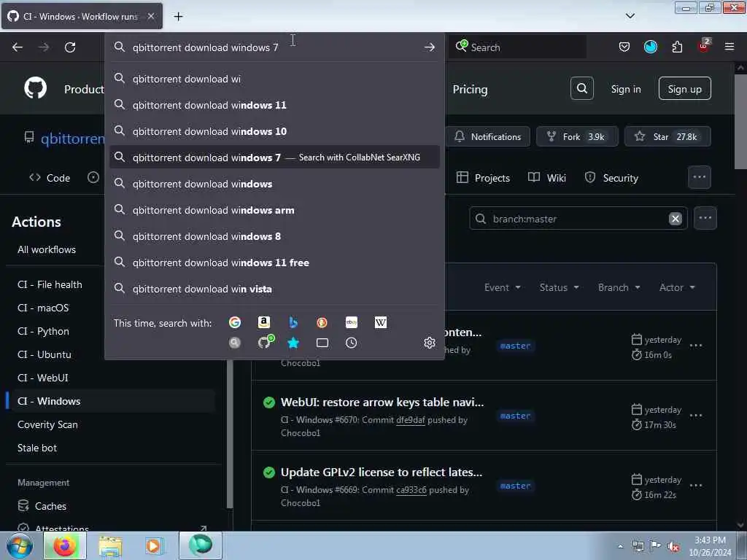This screenshot has height=560, width=747.
Task: Click GitHub's magnifier search button
Action: tap(581, 88)
